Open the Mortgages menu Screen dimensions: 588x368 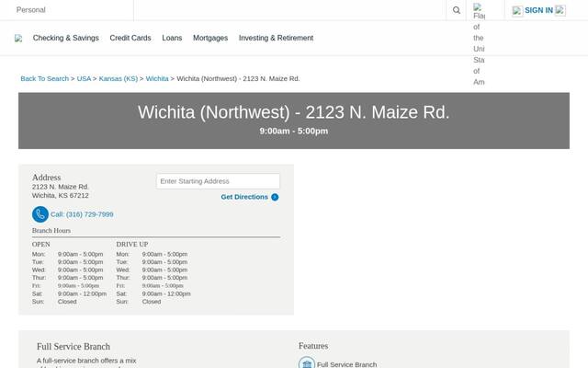(x=210, y=38)
